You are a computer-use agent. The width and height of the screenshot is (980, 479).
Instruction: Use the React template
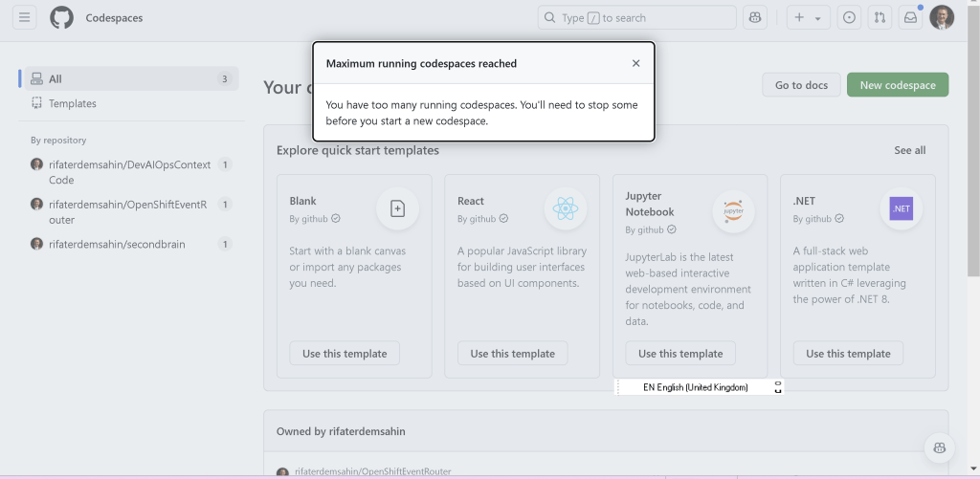pyautogui.click(x=513, y=354)
